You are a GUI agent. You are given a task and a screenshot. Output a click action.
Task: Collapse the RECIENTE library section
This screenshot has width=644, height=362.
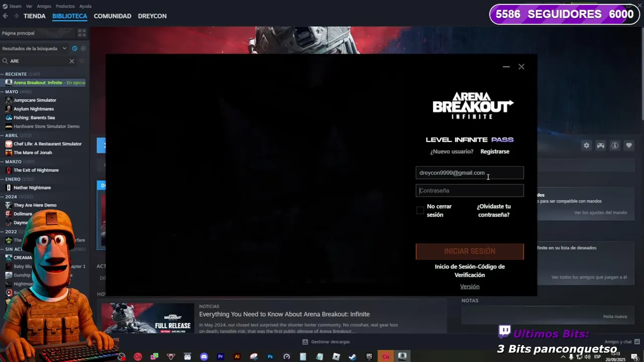pyautogui.click(x=2, y=74)
